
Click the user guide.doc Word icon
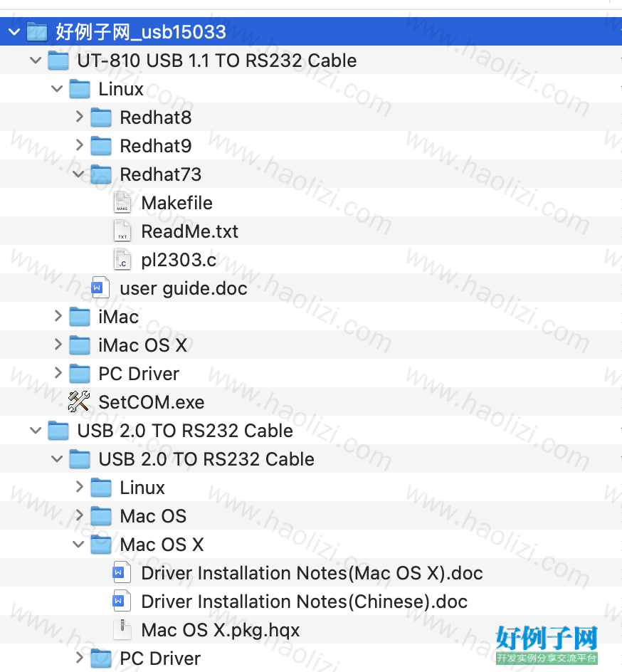point(101,288)
